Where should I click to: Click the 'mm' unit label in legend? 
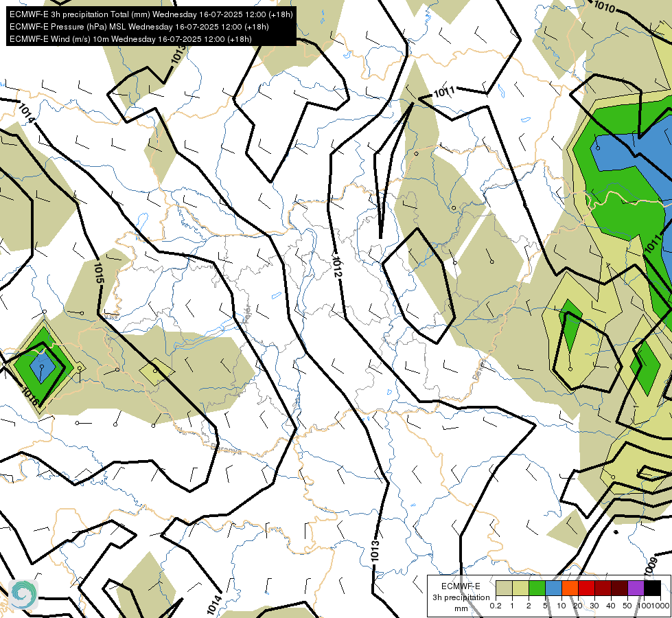(461, 608)
